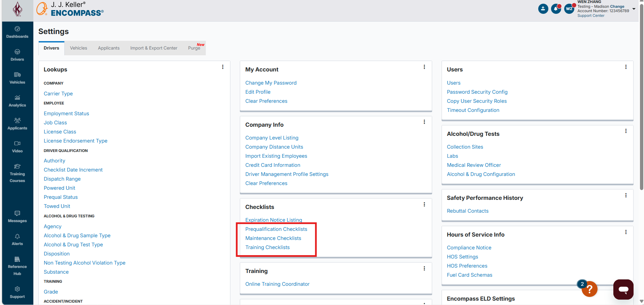Click the Encompass logo in the header
This screenshot has height=305, width=644.
click(x=70, y=9)
